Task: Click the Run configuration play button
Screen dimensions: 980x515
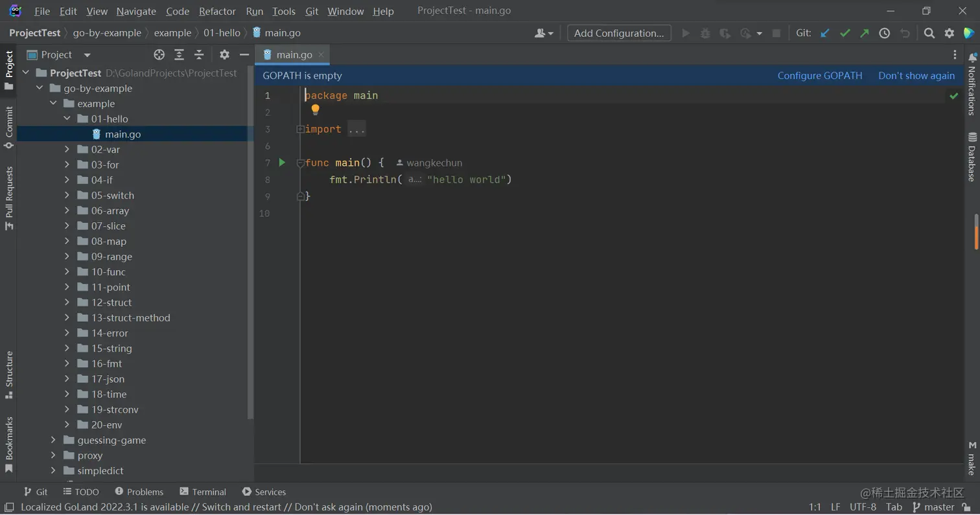Action: (x=686, y=33)
